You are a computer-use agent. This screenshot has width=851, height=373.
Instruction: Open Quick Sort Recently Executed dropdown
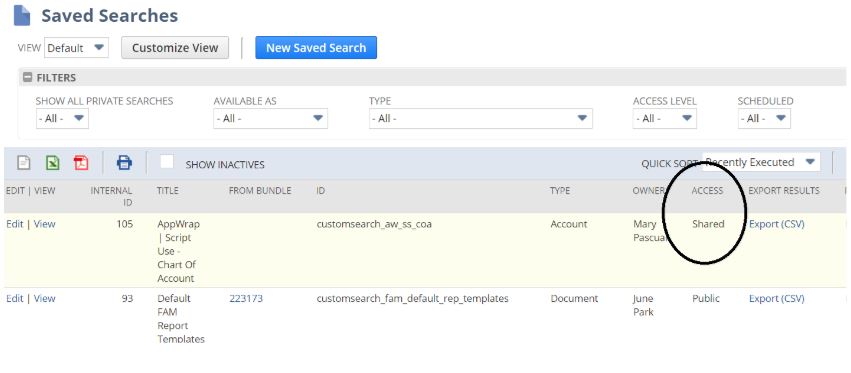pyautogui.click(x=761, y=162)
